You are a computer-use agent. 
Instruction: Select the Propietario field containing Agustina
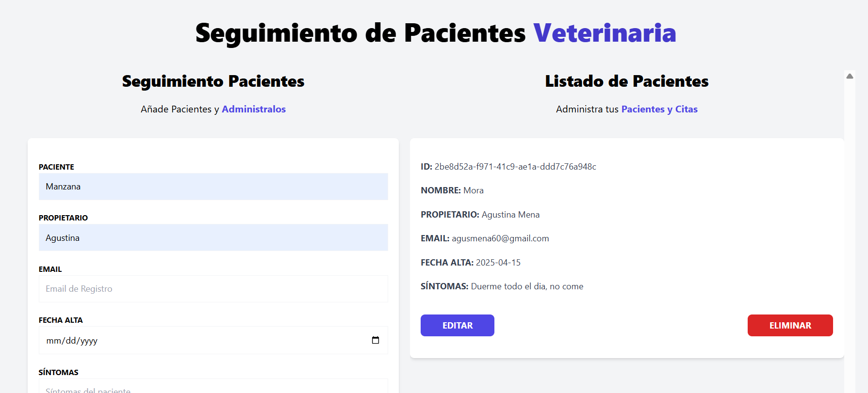[213, 238]
